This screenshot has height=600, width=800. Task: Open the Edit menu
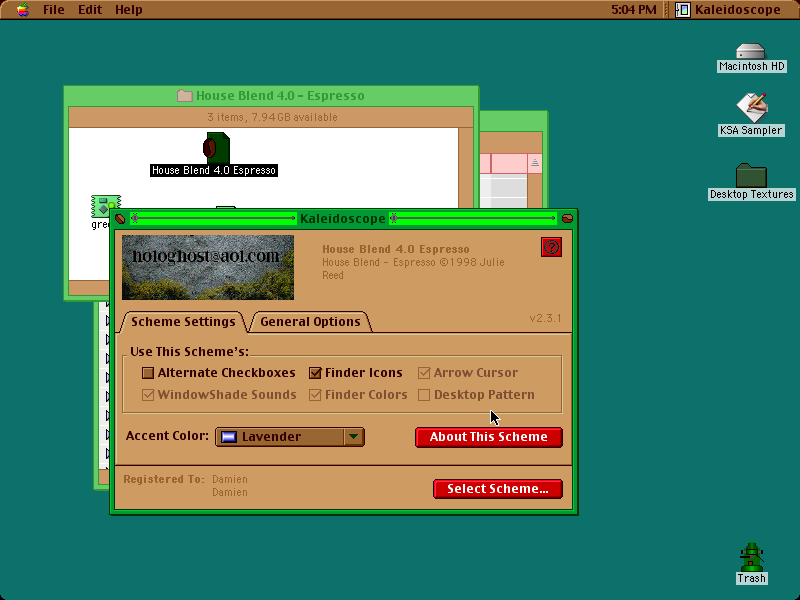point(90,10)
